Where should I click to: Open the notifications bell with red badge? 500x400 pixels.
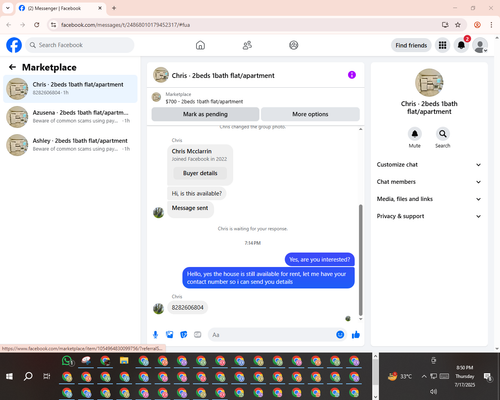tap(461, 45)
